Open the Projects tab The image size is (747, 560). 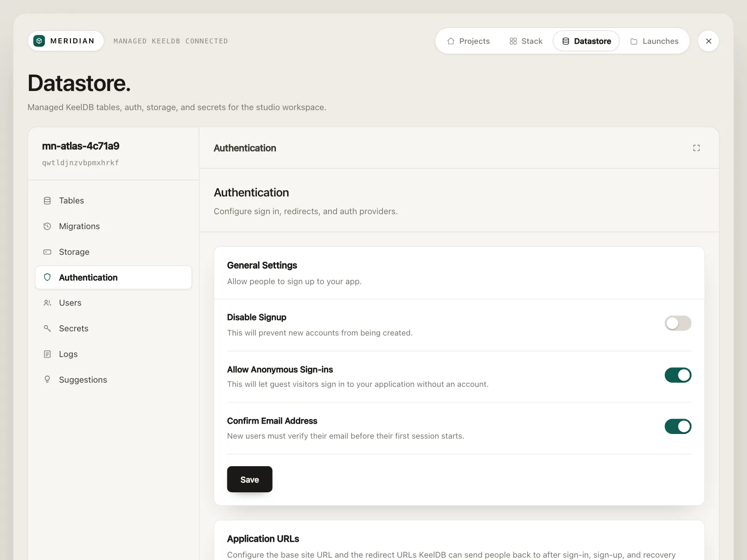point(468,41)
